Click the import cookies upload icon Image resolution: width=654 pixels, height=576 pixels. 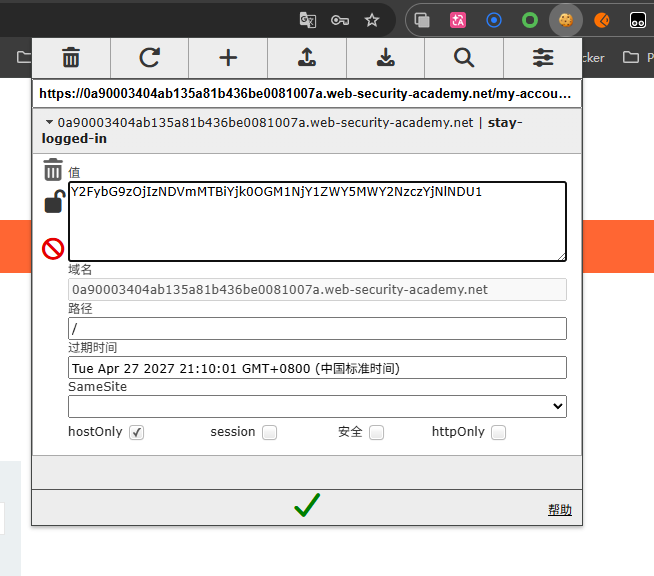tap(307, 58)
